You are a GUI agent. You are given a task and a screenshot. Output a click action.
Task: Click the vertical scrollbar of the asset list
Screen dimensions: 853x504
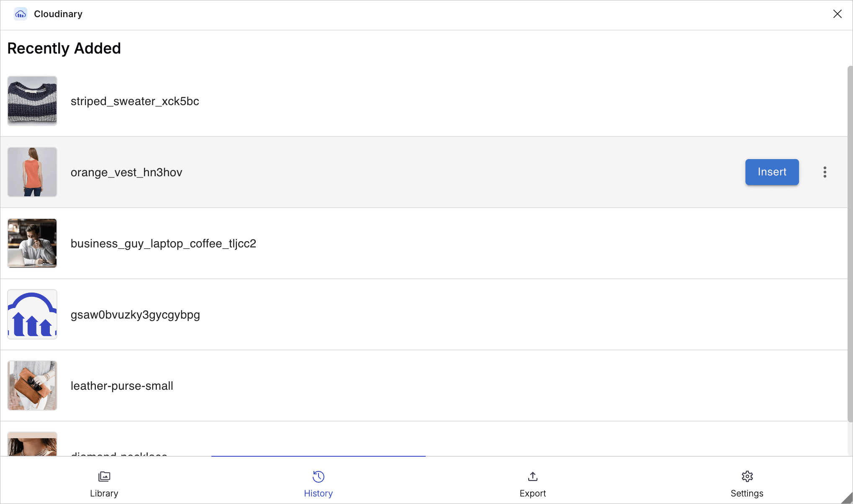click(850, 243)
